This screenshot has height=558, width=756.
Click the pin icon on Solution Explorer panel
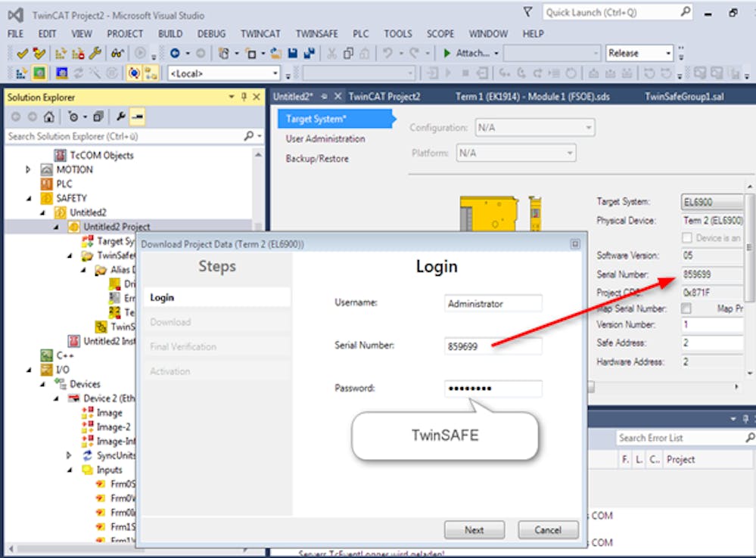tap(244, 97)
